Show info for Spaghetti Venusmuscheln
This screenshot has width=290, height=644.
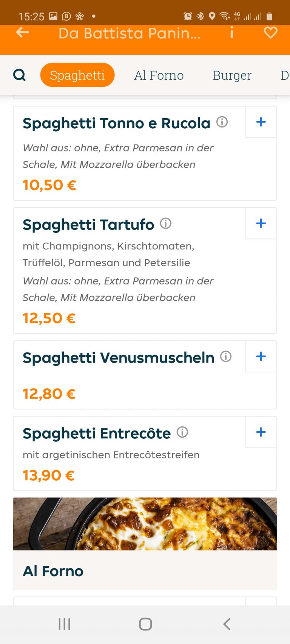point(226,357)
